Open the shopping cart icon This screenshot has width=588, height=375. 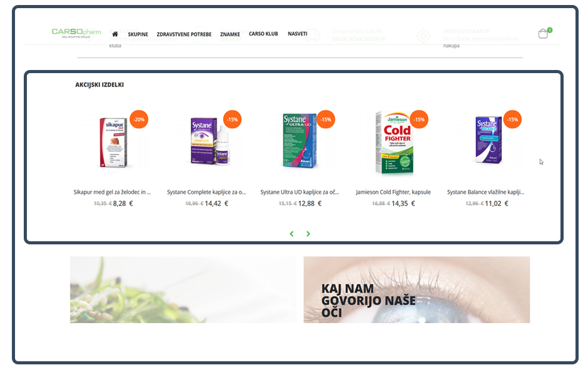[x=544, y=33]
